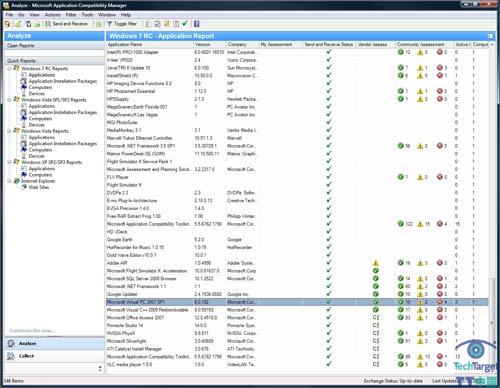Click navigation pane overflow chevron below Collect

100,368
